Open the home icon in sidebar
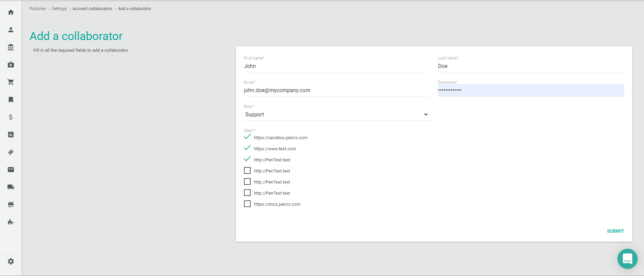The height and width of the screenshot is (276, 644). click(x=11, y=12)
